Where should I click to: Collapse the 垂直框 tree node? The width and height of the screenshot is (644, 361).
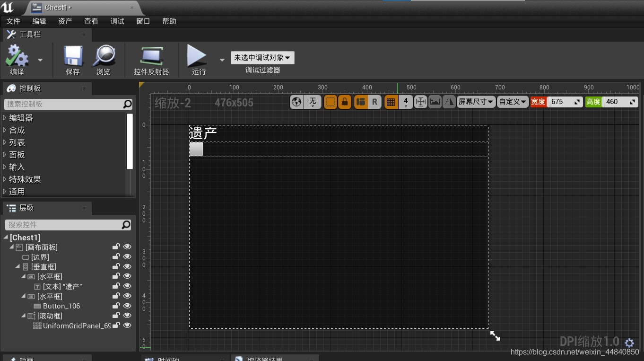18,267
